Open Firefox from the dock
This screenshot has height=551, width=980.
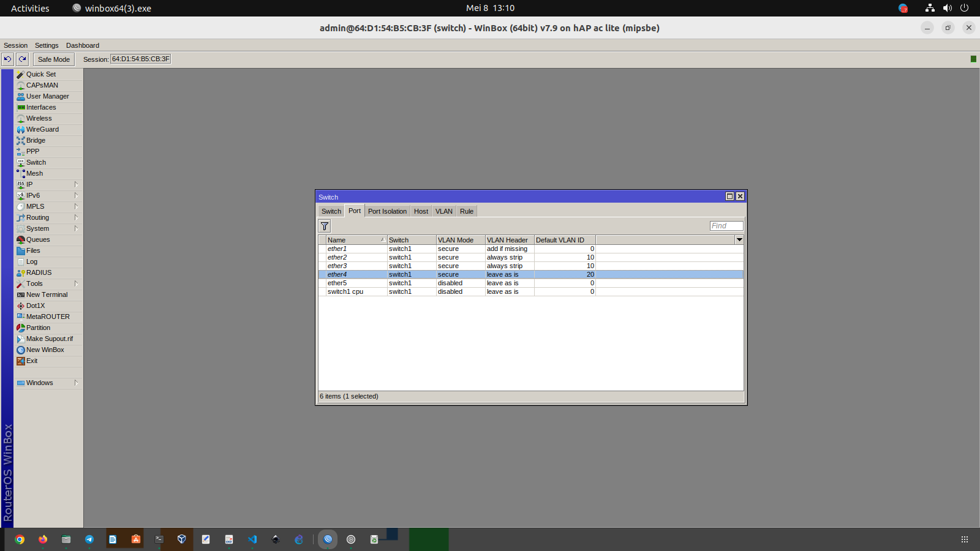[x=43, y=539]
